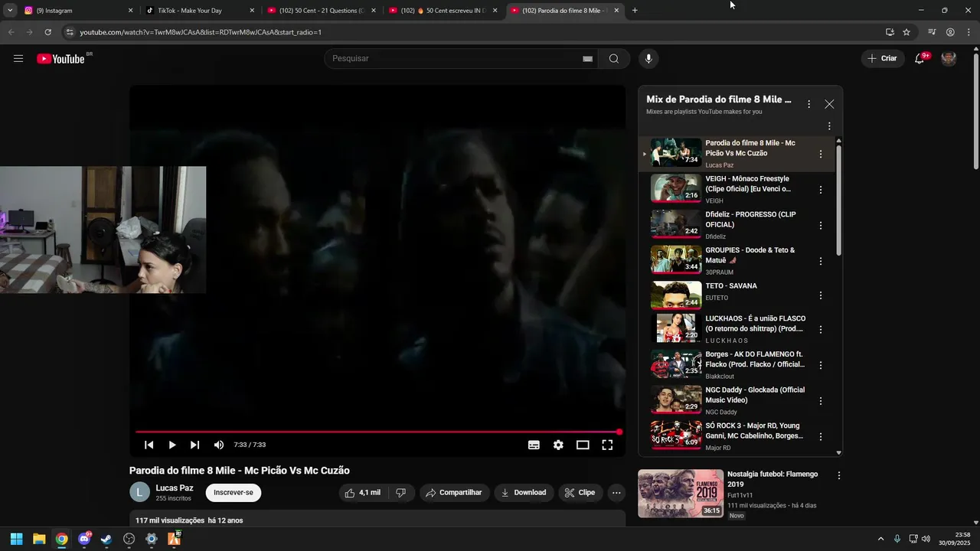Start voice search with microphone
This screenshot has width=980, height=551.
tap(648, 59)
